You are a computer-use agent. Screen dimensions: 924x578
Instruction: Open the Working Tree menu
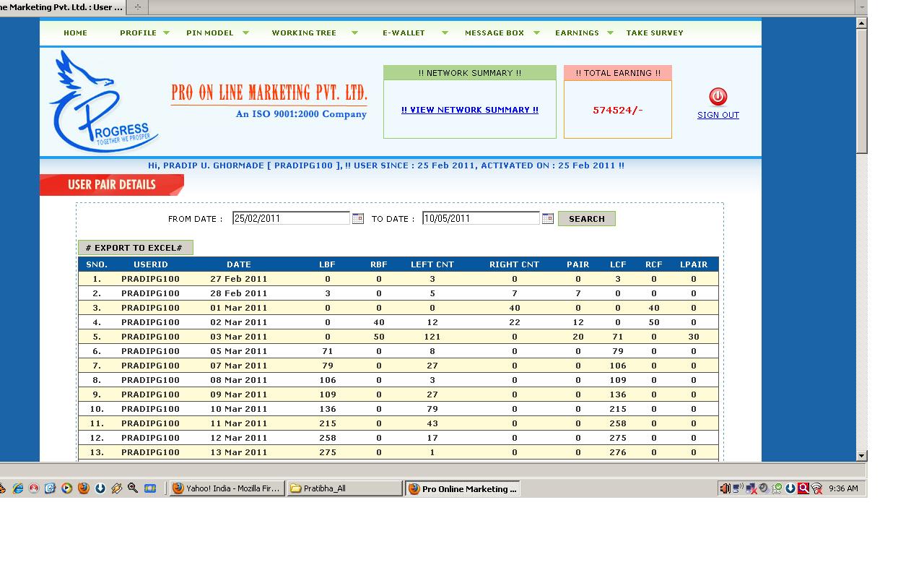point(304,33)
